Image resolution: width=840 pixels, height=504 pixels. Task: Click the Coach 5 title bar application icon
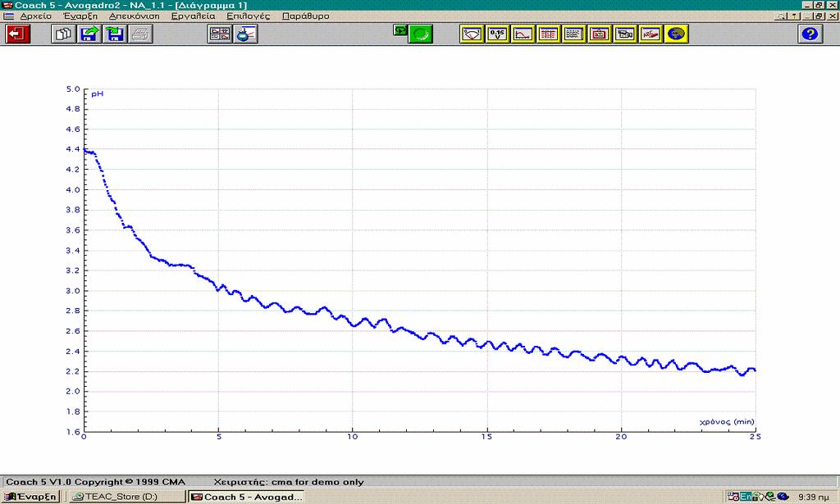click(x=7, y=5)
